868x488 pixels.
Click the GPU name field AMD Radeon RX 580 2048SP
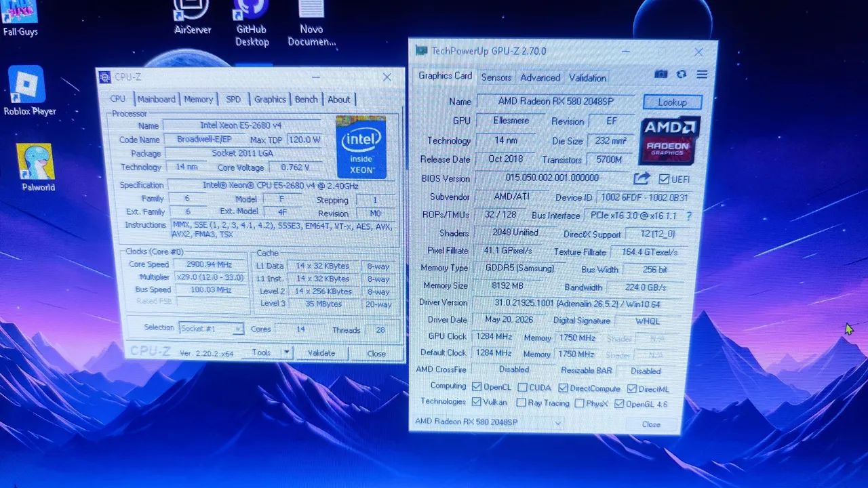[555, 101]
